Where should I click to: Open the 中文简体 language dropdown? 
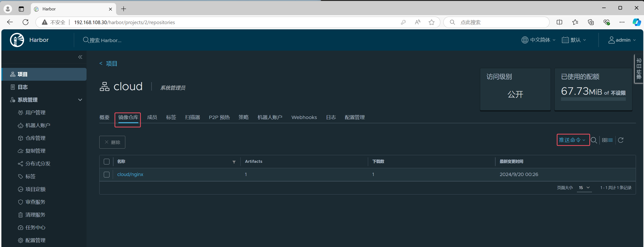pyautogui.click(x=539, y=40)
